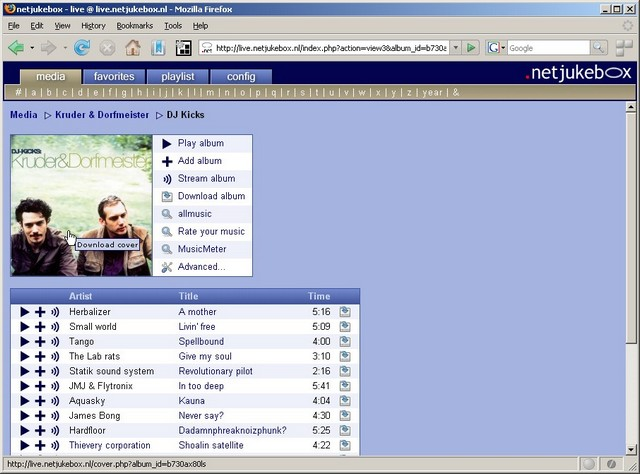Stream JMJ & Flytronix In too deep

point(55,386)
